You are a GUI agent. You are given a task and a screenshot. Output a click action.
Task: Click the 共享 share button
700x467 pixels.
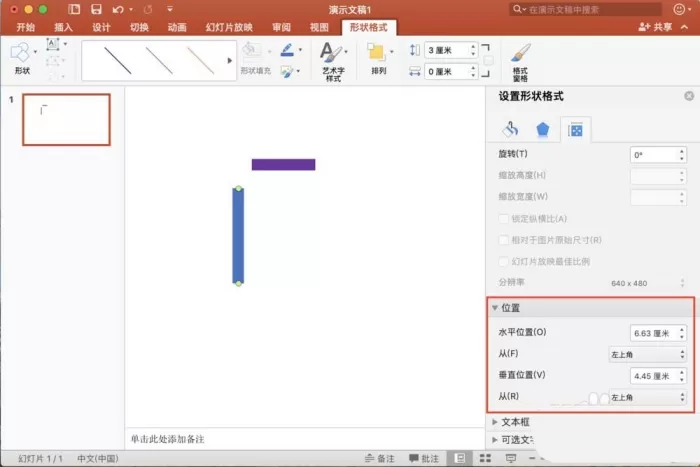pos(655,27)
